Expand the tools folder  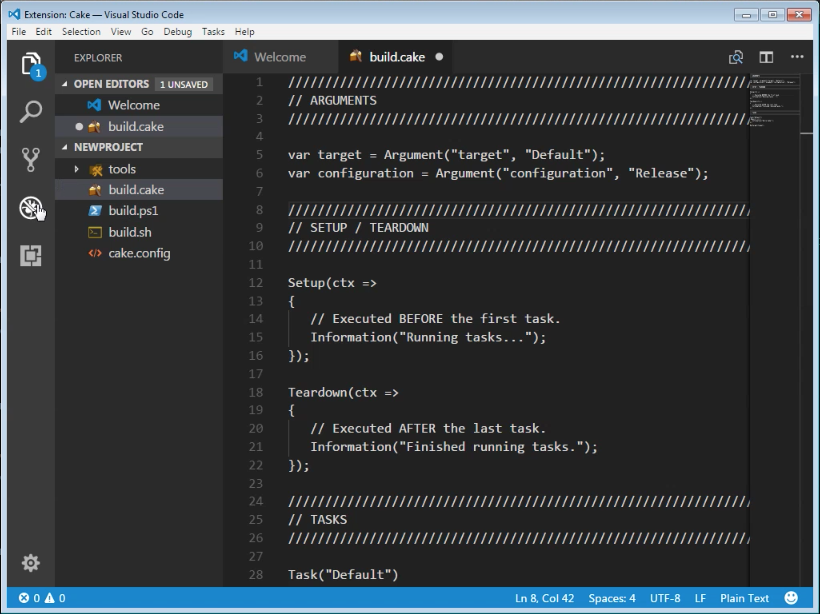click(76, 169)
